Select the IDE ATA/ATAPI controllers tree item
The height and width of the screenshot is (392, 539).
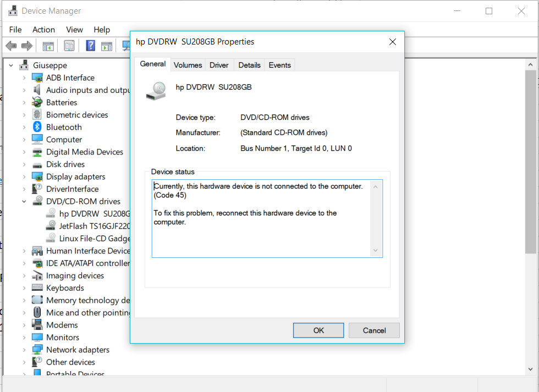pos(88,263)
